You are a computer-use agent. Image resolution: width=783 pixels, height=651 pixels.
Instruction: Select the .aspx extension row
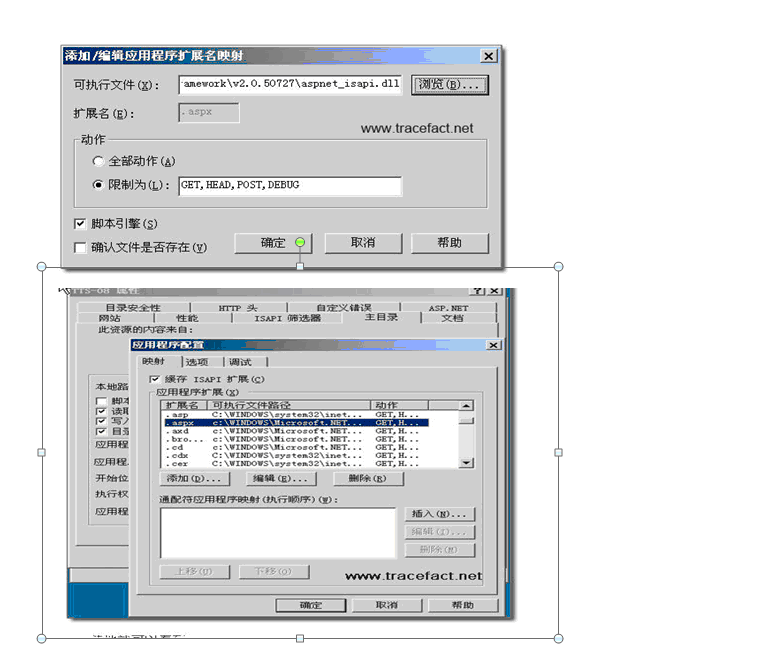(x=296, y=423)
